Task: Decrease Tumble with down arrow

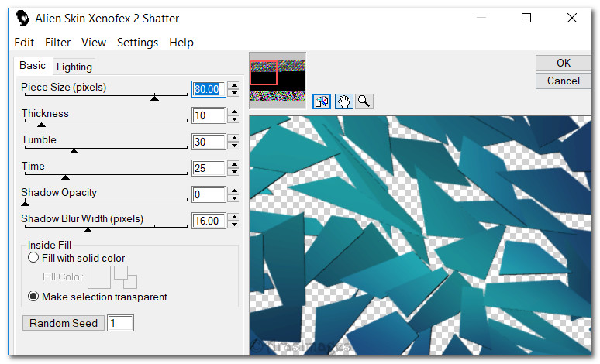Action: point(234,146)
